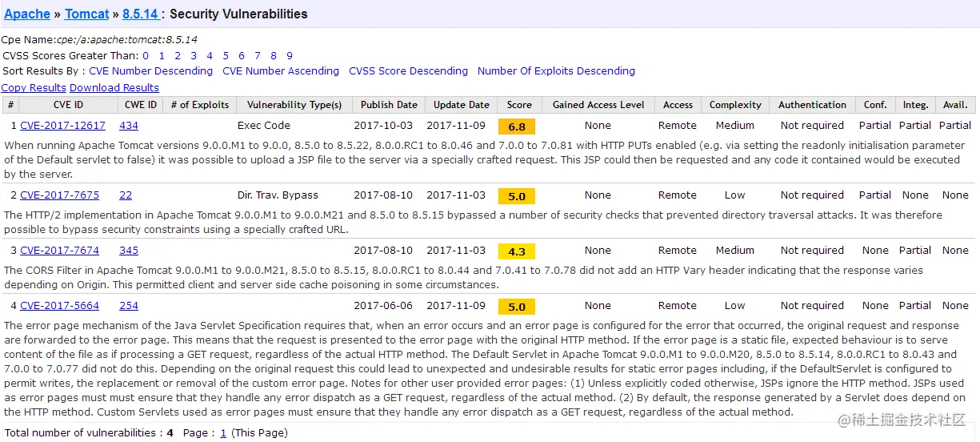Open CWE 345 link

(129, 251)
